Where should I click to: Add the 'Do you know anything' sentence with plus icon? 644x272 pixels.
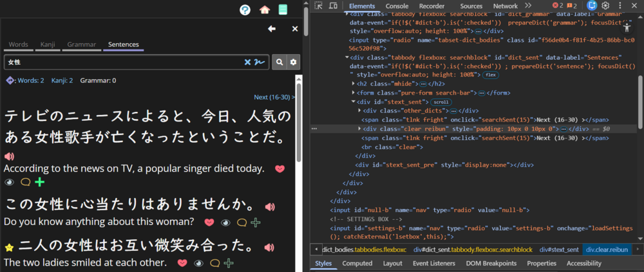pos(256,222)
